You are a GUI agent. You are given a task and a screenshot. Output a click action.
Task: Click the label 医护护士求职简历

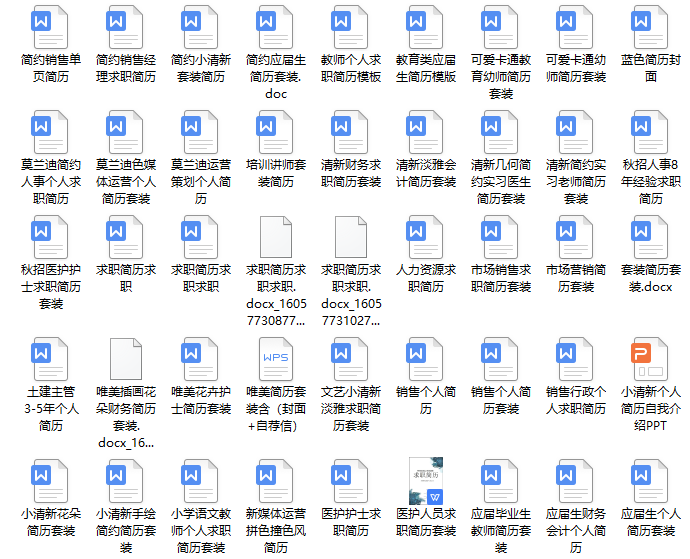351,522
